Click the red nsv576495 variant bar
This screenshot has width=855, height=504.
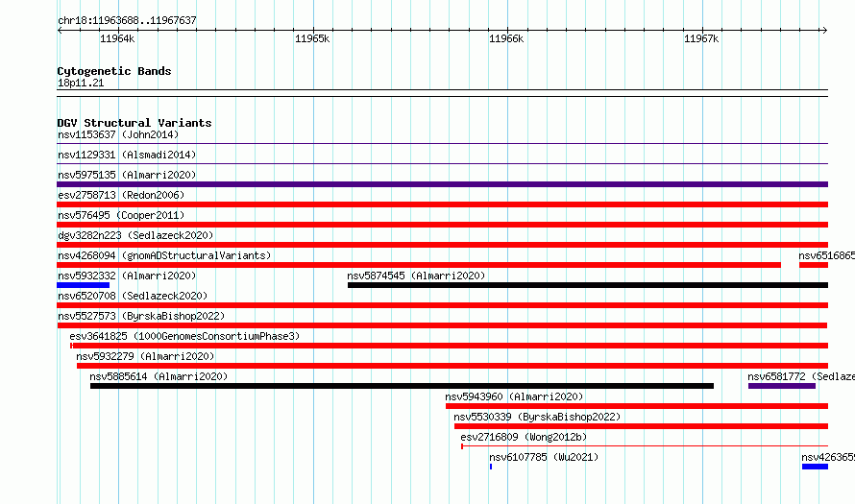pos(442,225)
